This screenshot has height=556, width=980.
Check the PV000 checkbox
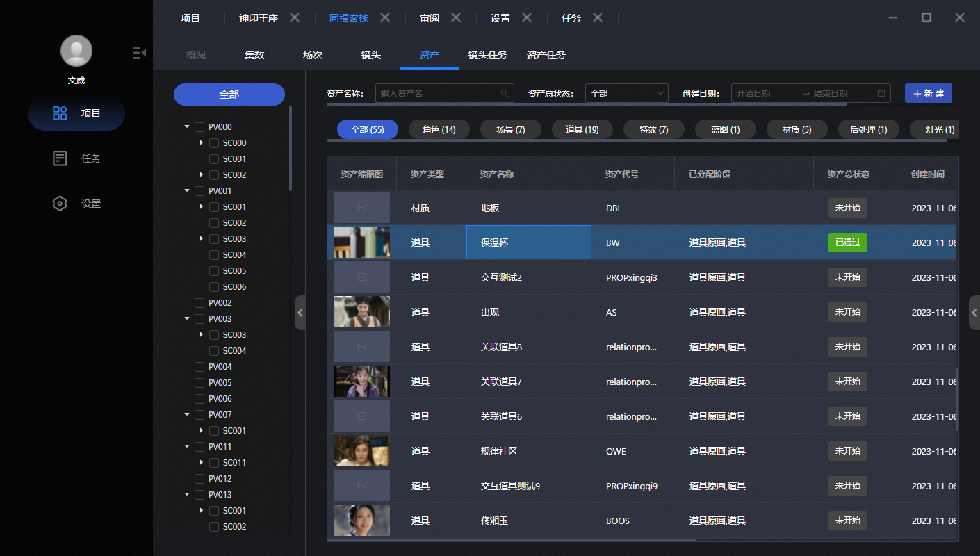(x=199, y=127)
